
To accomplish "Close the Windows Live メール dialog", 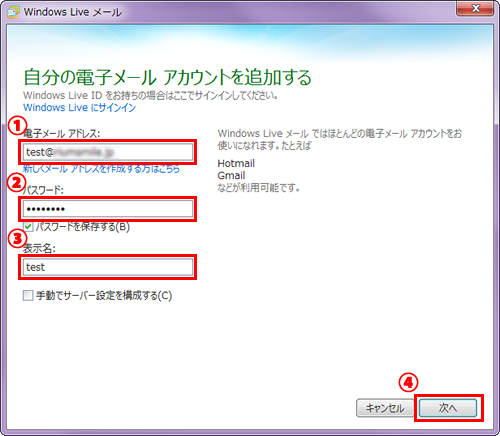I will (475, 8).
